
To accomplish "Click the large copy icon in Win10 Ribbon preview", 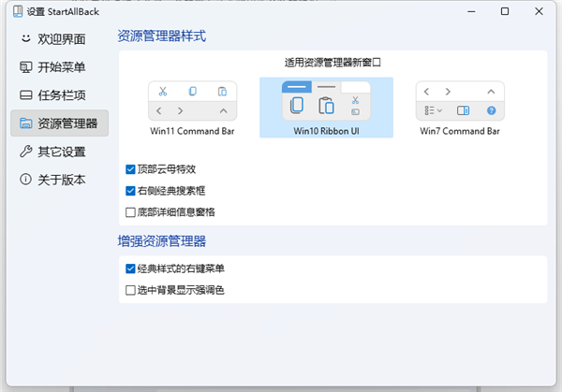I will pyautogui.click(x=296, y=106).
